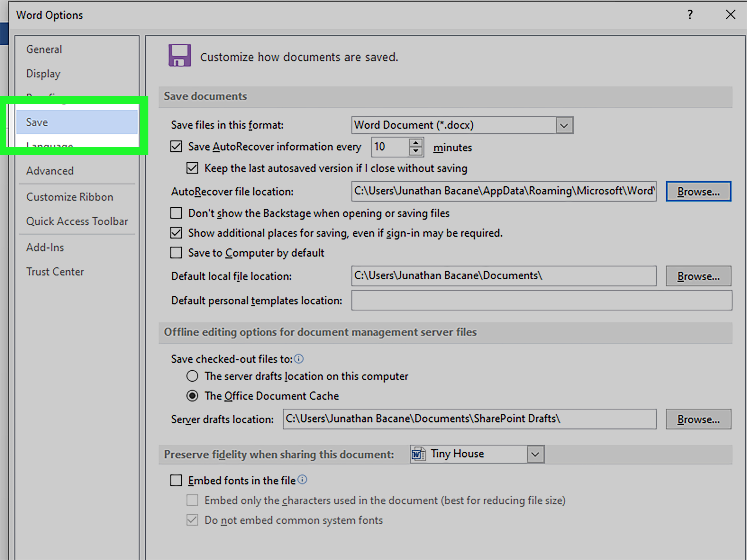Switch to the Display category
The height and width of the screenshot is (560, 747).
pyautogui.click(x=44, y=74)
